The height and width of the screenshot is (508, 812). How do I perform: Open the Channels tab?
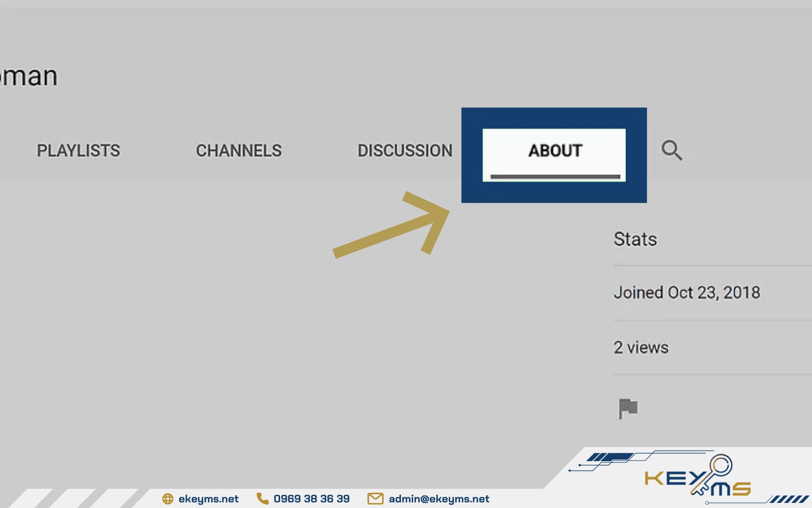click(239, 150)
